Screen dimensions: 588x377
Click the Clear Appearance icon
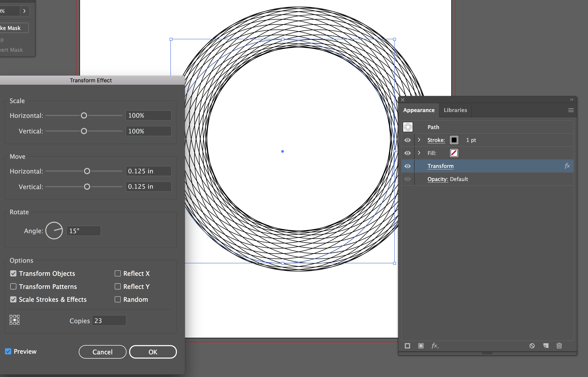pos(532,346)
